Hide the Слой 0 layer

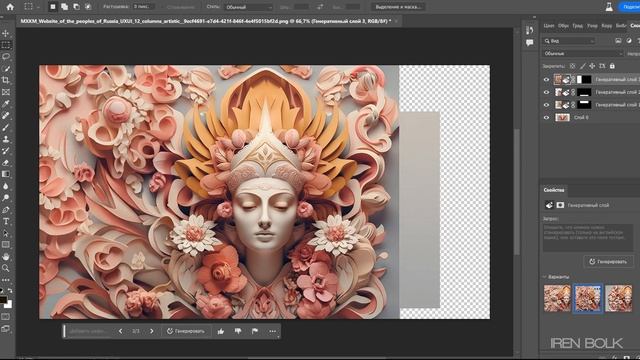[547, 118]
